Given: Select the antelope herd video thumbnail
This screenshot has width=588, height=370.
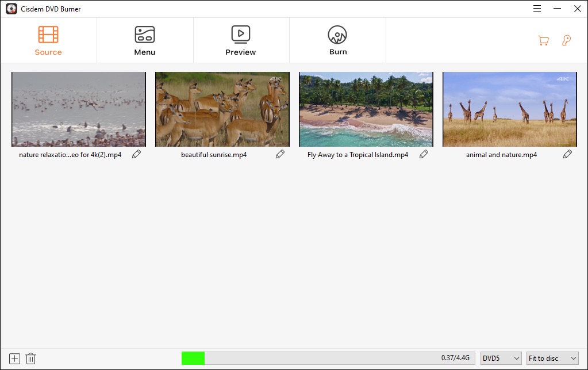Looking at the screenshot, I should pyautogui.click(x=222, y=109).
